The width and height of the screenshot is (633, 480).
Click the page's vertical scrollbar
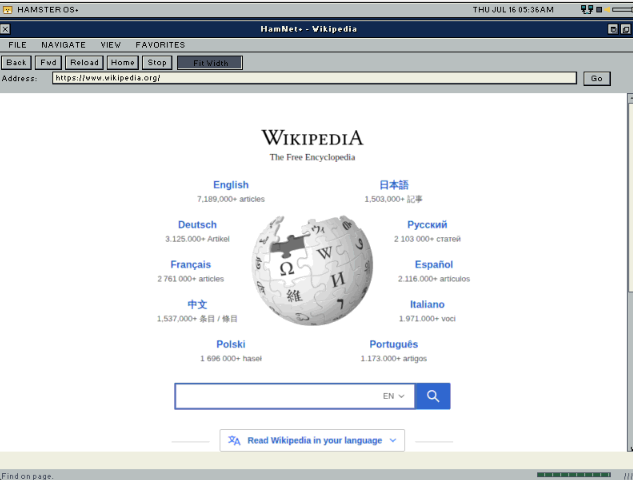point(630,272)
